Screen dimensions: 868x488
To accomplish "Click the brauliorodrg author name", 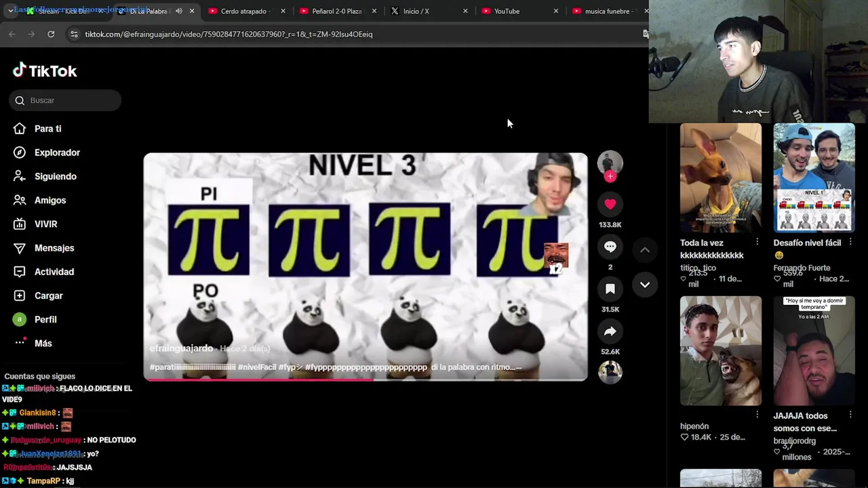I will click(795, 441).
